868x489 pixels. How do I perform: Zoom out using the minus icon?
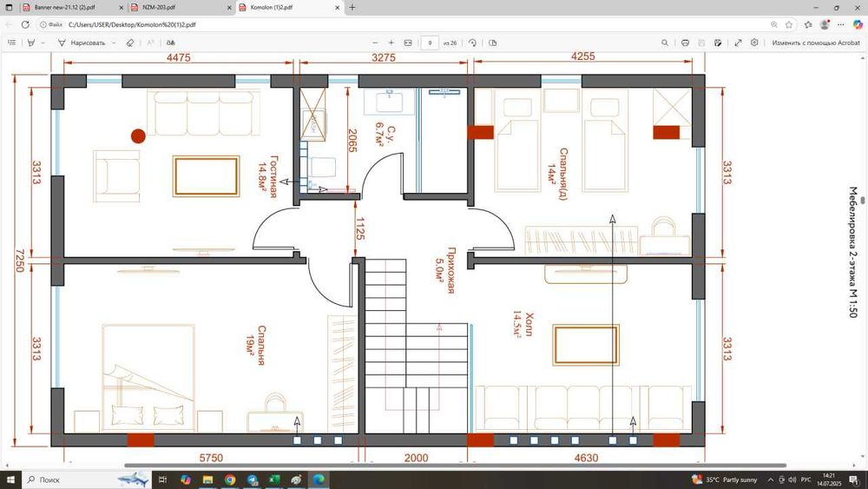coord(376,43)
